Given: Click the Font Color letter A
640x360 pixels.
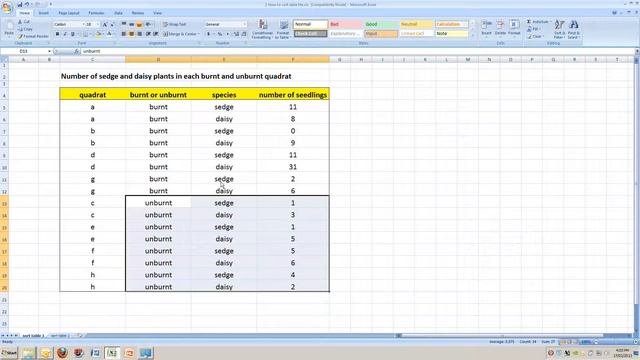Looking at the screenshot, I should [109, 34].
